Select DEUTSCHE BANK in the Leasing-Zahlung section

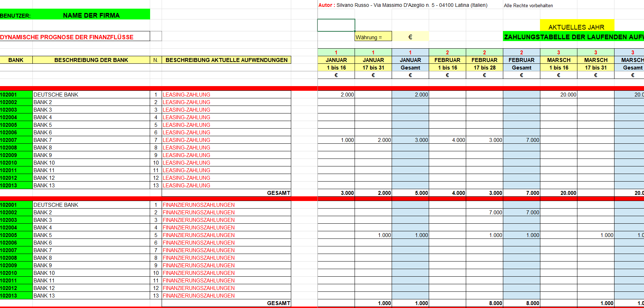pos(56,94)
